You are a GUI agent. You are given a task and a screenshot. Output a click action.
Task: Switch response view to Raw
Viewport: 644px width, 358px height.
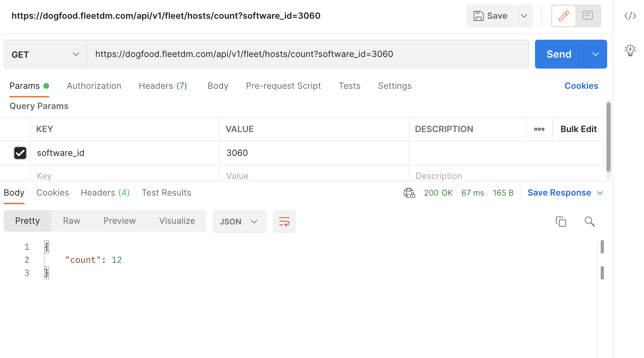click(71, 221)
